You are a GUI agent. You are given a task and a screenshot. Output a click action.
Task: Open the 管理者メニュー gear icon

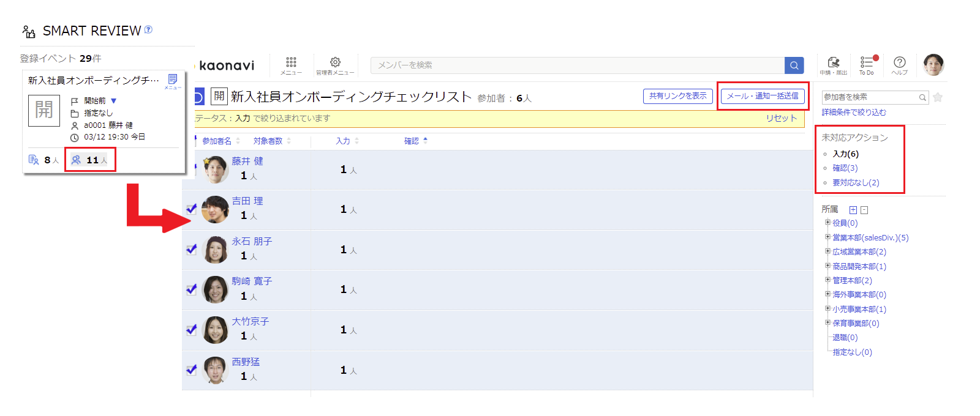click(335, 63)
